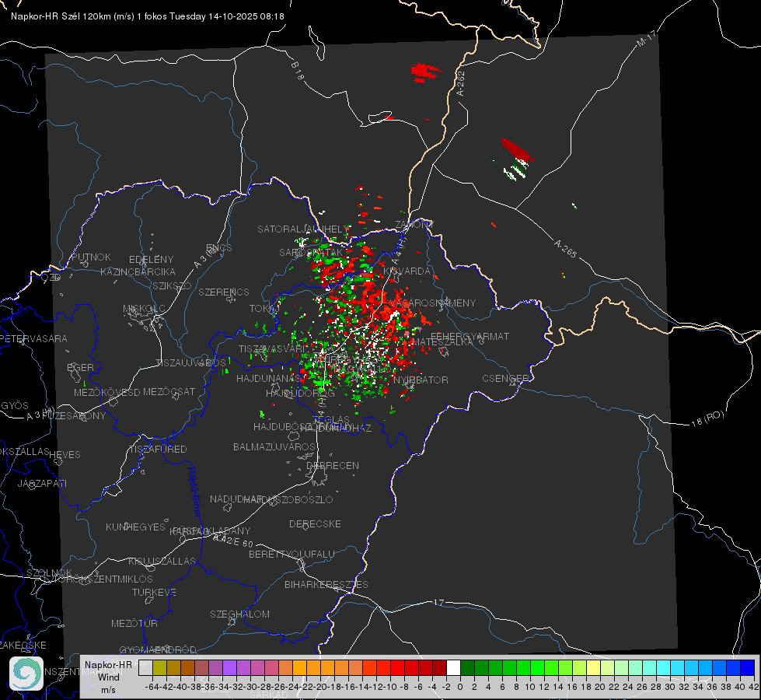The image size is (761, 700).
Task: Click the radar title and timestamp text
Action: [x=148, y=16]
